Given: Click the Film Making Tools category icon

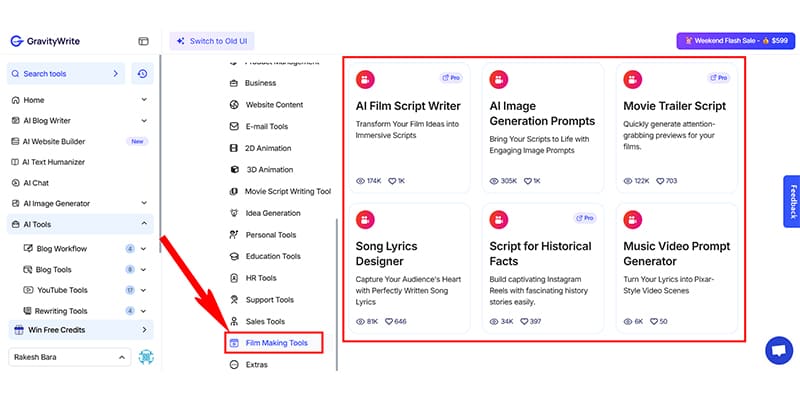Looking at the screenshot, I should 234,343.
